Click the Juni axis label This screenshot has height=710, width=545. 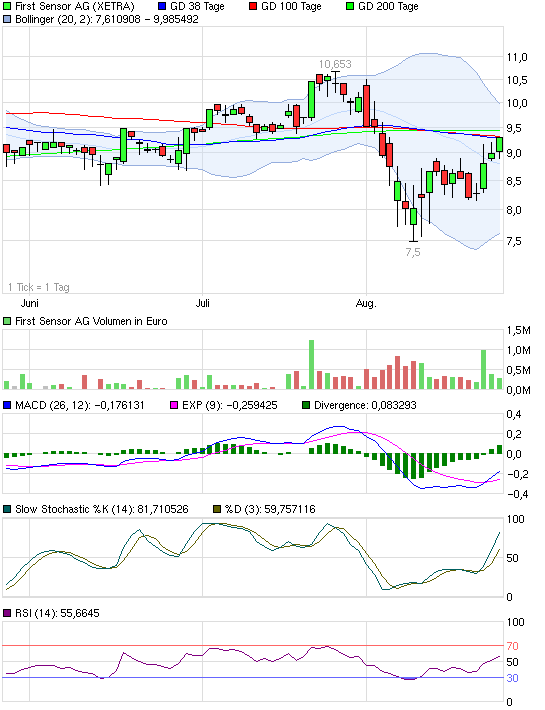point(30,303)
